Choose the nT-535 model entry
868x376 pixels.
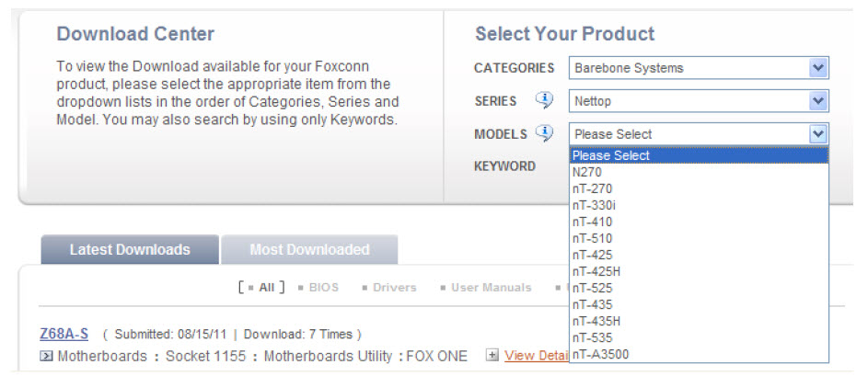pyautogui.click(x=699, y=337)
